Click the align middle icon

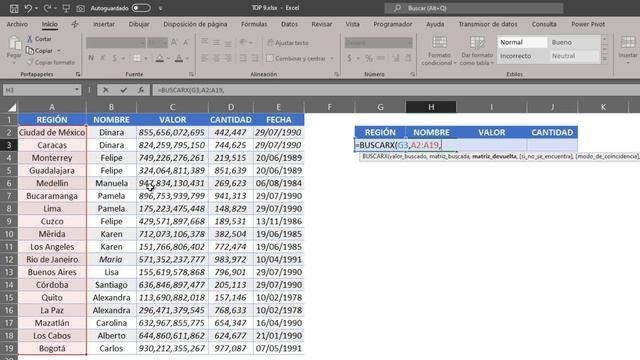point(216,42)
